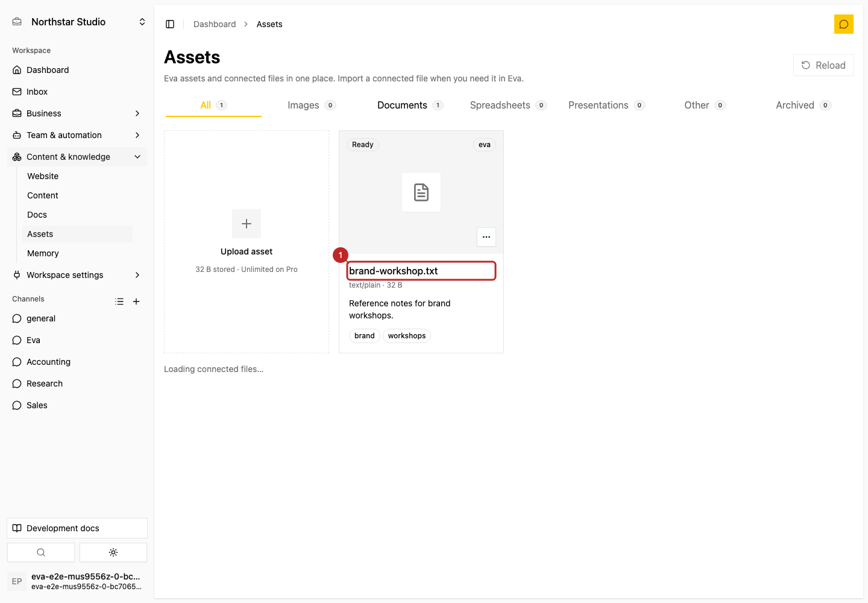Screen dimensions: 868x603
Task: Go to Dashboard breadcrumb
Action: point(215,24)
